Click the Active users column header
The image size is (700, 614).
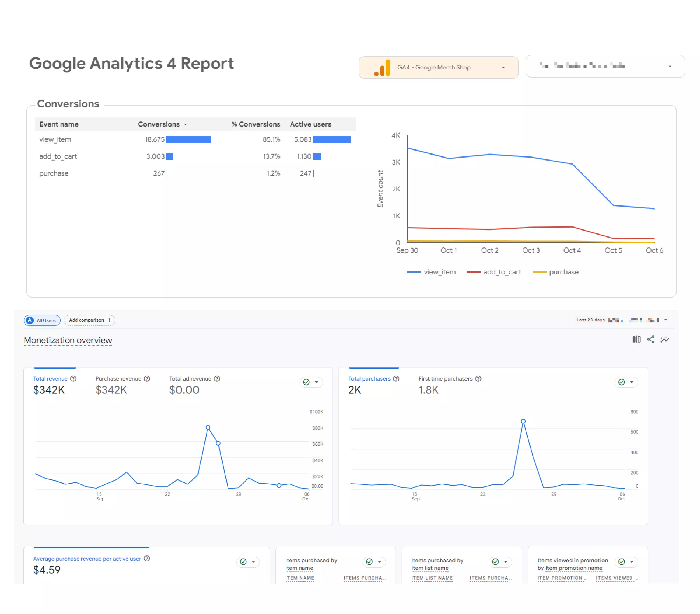point(310,124)
